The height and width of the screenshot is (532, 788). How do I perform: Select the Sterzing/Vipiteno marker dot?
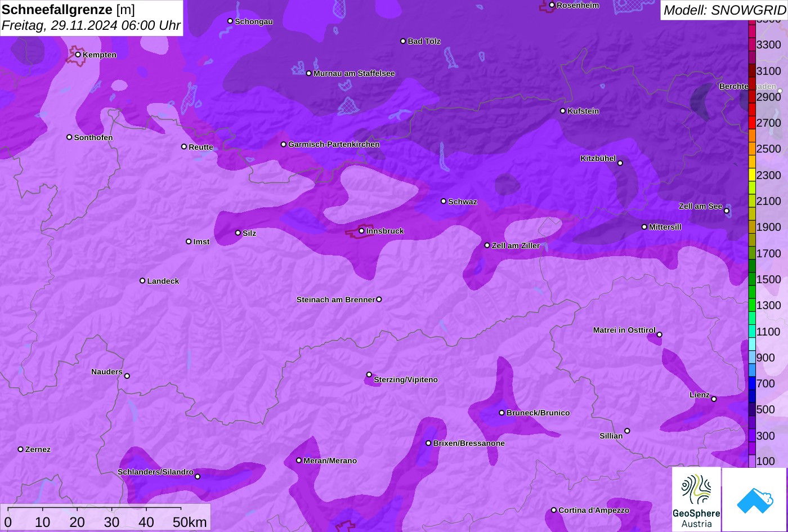coord(369,374)
